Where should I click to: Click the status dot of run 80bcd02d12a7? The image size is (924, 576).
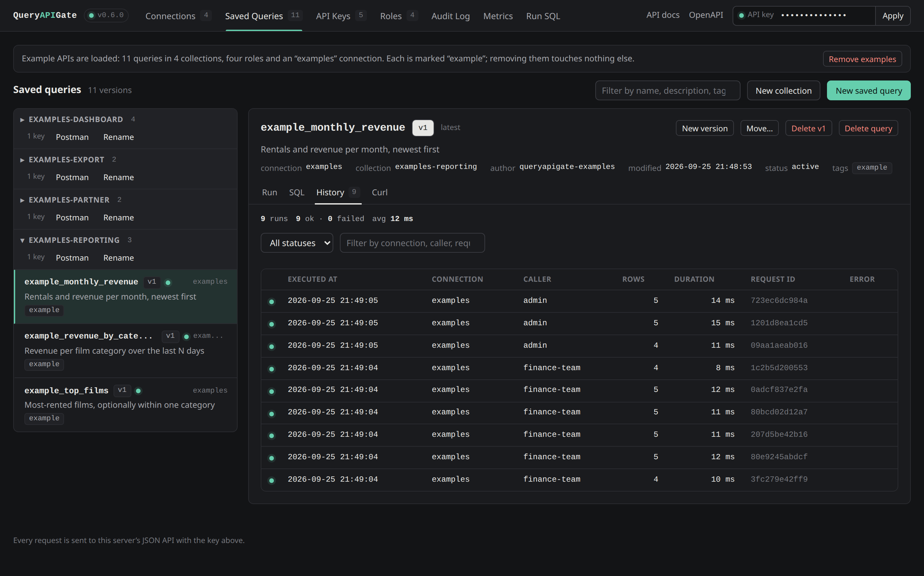coord(272,414)
